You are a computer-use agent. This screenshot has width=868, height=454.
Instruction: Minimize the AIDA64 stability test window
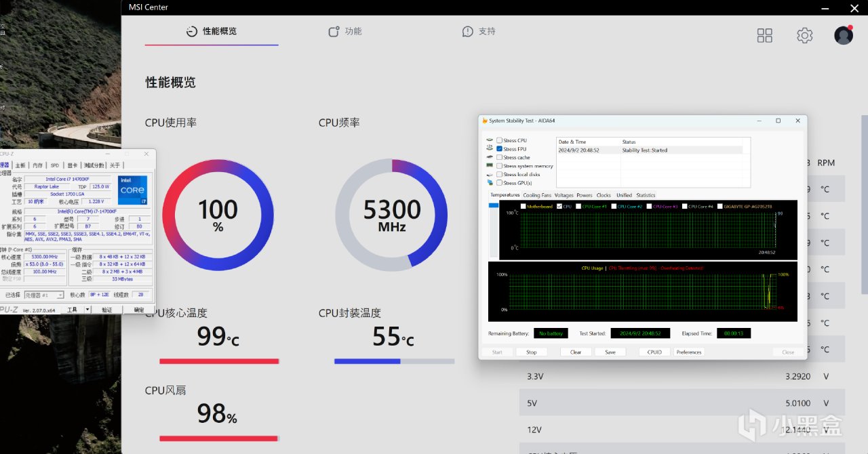758,121
